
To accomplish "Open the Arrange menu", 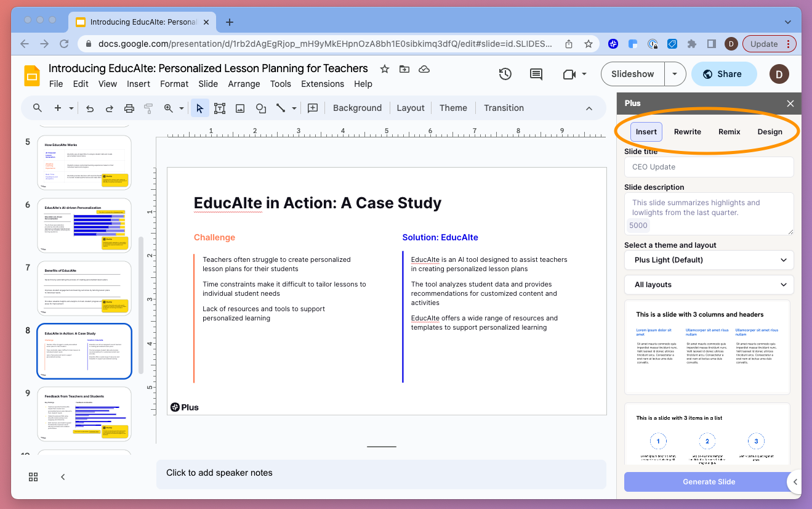I will pos(244,84).
